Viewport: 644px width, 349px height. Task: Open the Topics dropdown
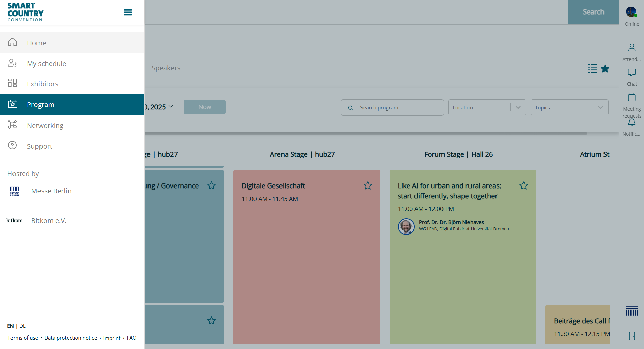569,107
